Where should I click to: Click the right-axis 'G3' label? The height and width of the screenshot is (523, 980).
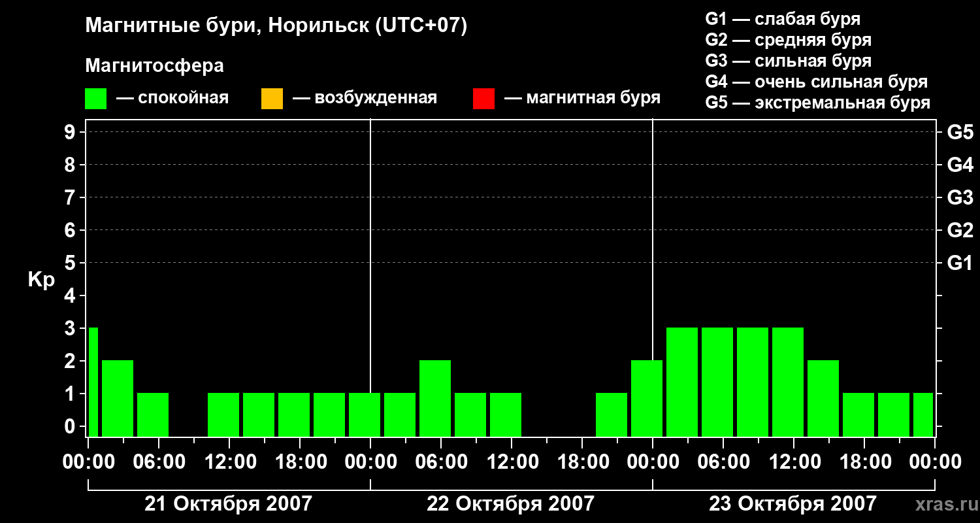[x=960, y=198]
